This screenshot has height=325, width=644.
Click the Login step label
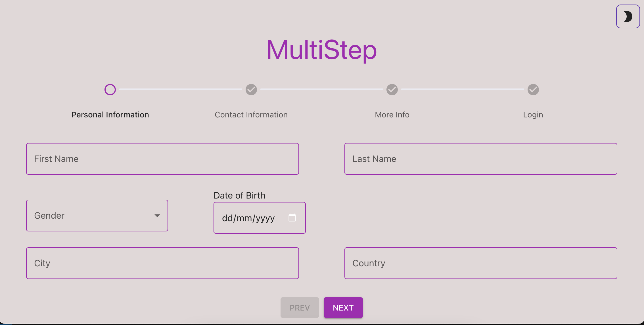[533, 115]
